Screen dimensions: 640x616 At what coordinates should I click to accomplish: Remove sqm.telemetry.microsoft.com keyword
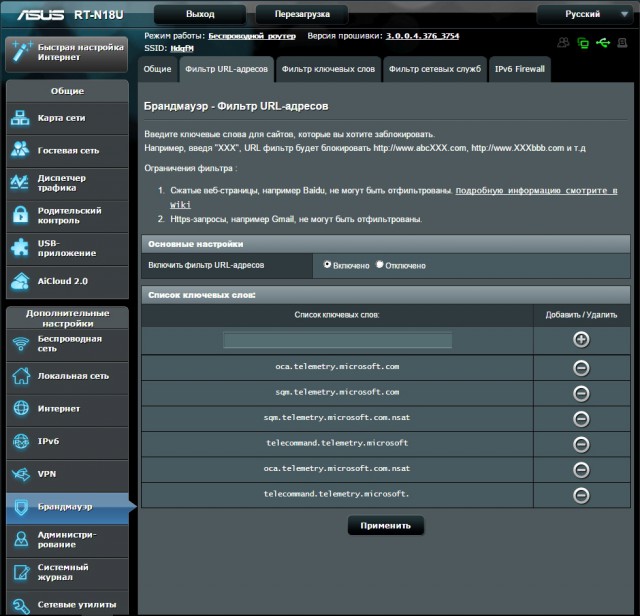pyautogui.click(x=581, y=394)
